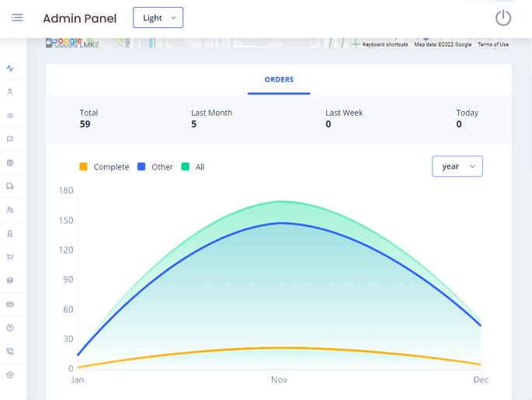
Task: Expand the year period dropdown
Action: pyautogui.click(x=457, y=166)
